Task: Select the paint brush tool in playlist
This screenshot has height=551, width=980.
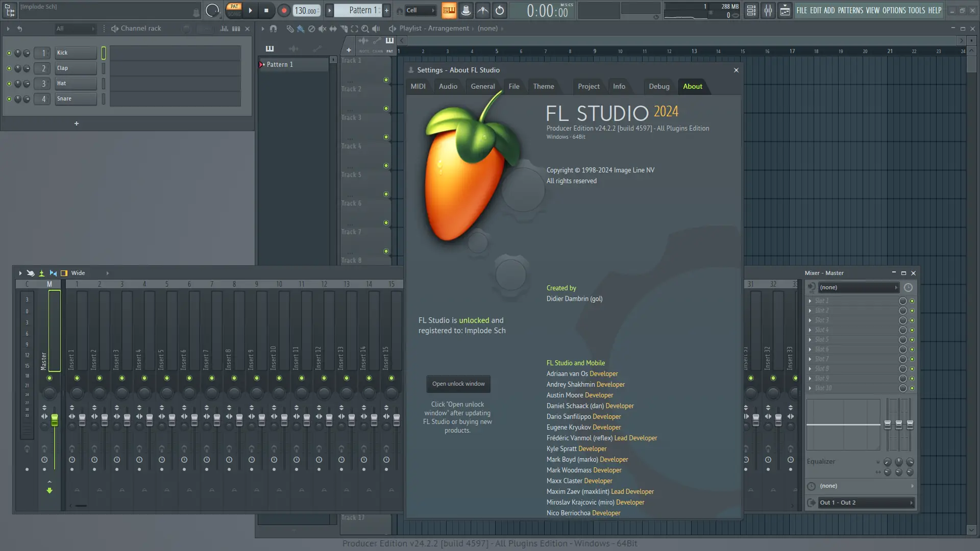Action: tap(301, 29)
